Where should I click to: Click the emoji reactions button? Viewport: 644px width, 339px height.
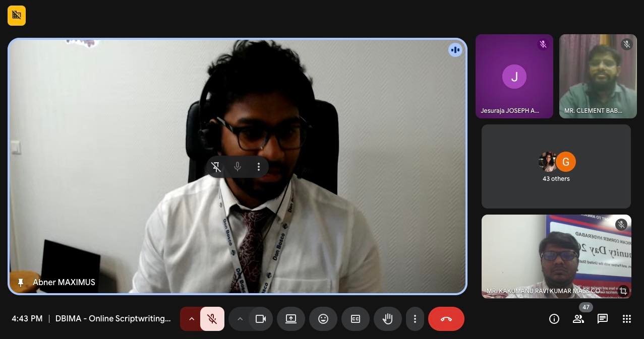pyautogui.click(x=323, y=319)
